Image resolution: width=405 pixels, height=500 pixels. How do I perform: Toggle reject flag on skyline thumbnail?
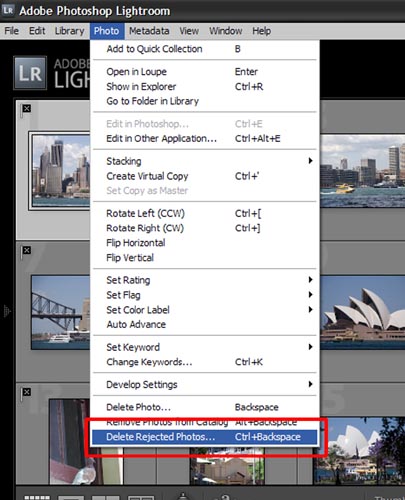(26, 109)
